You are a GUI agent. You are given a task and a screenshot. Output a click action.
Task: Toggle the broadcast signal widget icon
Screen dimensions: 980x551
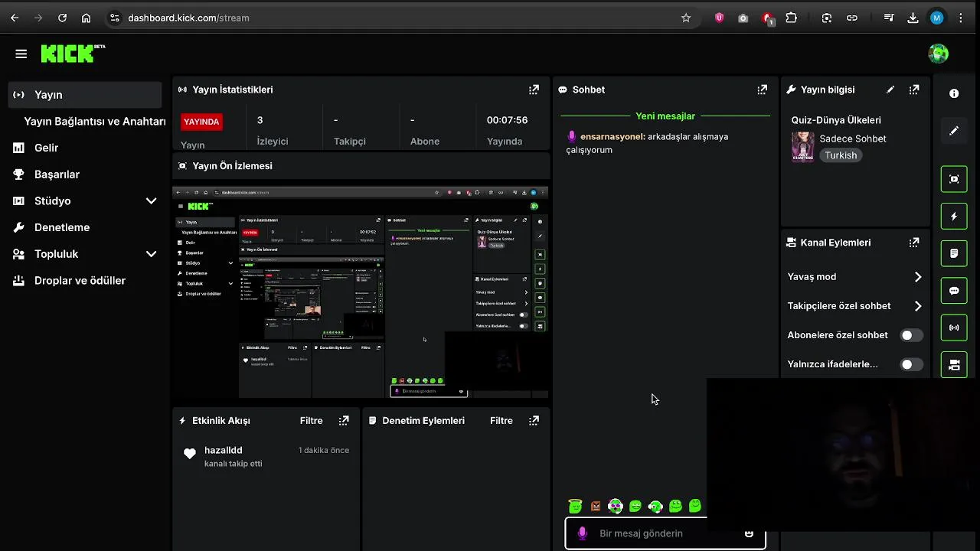[x=954, y=328]
